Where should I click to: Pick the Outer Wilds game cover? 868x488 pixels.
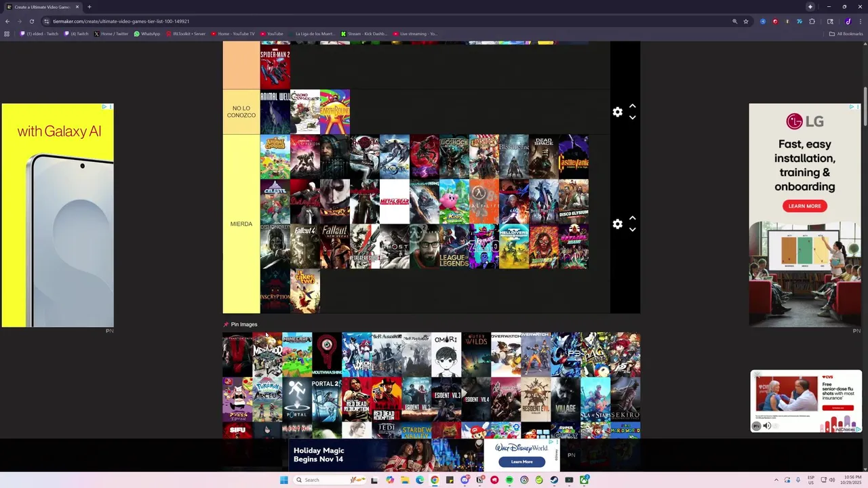pyautogui.click(x=476, y=354)
